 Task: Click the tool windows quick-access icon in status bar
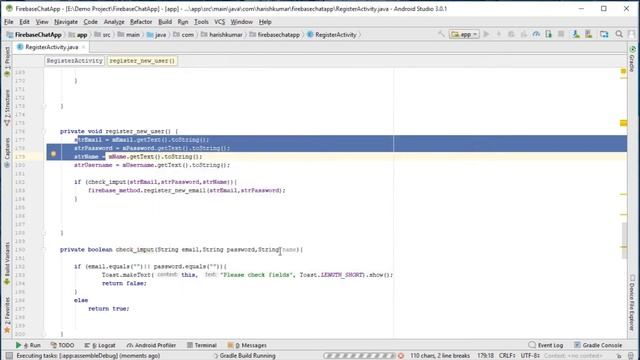pos(8,356)
